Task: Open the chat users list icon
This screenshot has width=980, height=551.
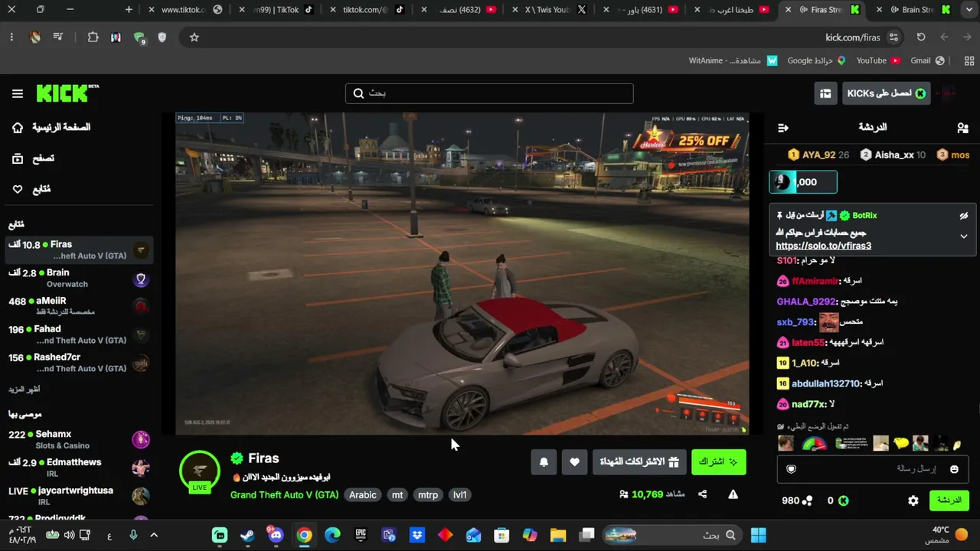Action: (963, 128)
